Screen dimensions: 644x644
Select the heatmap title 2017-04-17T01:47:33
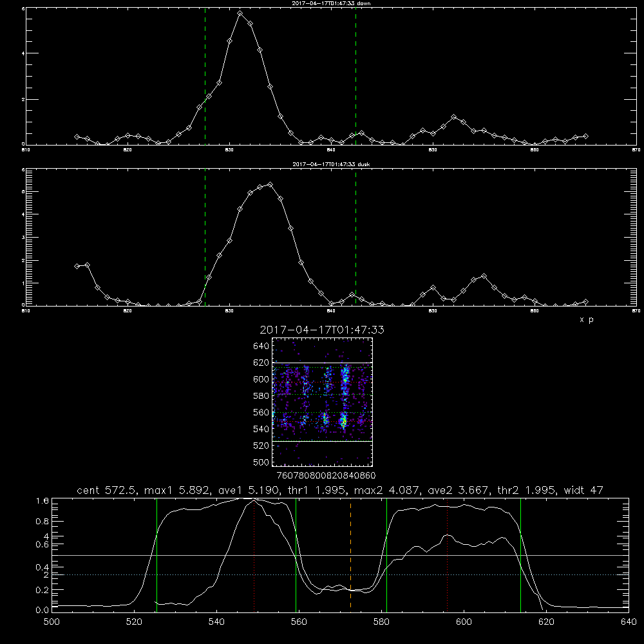[322, 330]
